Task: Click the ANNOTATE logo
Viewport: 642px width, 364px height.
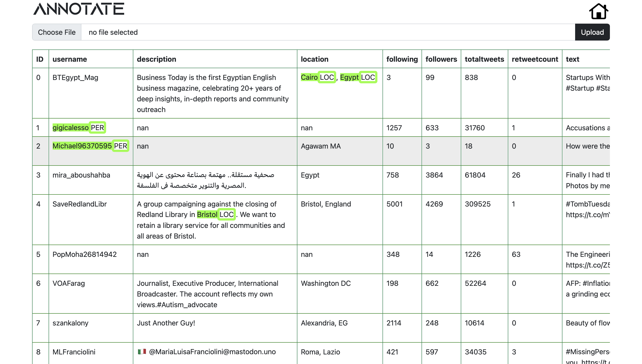Action: click(x=79, y=9)
